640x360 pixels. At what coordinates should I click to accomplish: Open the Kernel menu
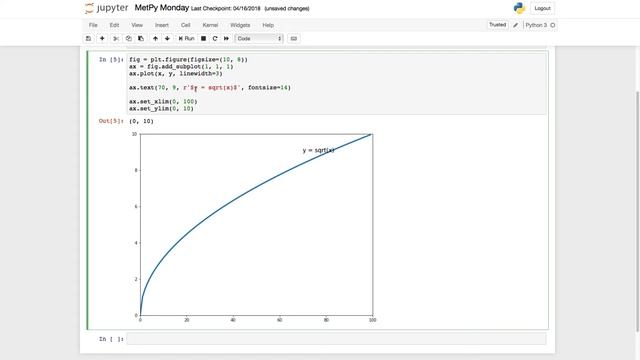pos(210,25)
